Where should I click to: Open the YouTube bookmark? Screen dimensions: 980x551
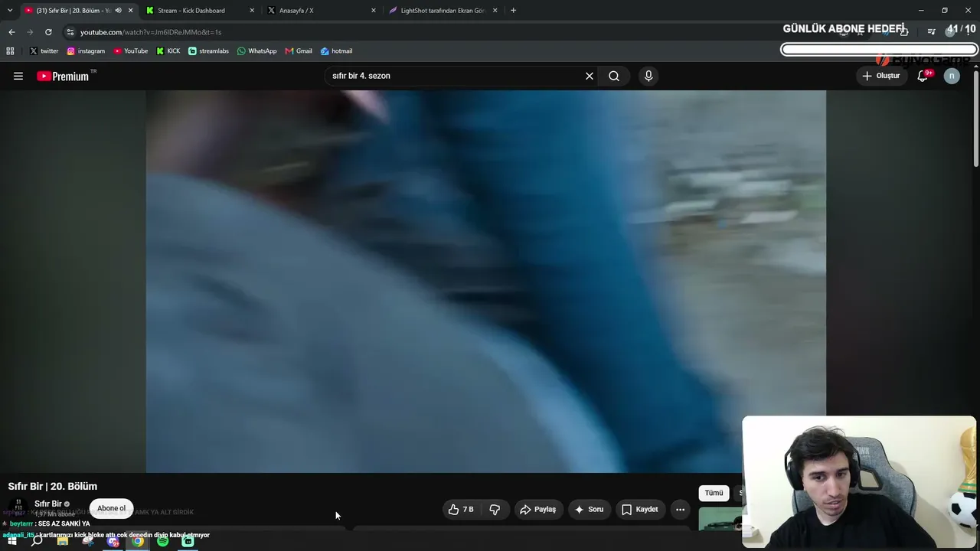pyautogui.click(x=131, y=51)
